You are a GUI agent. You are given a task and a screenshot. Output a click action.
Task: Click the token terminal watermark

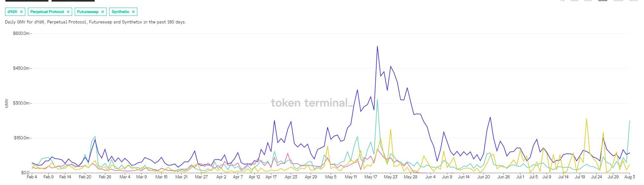tap(312, 103)
